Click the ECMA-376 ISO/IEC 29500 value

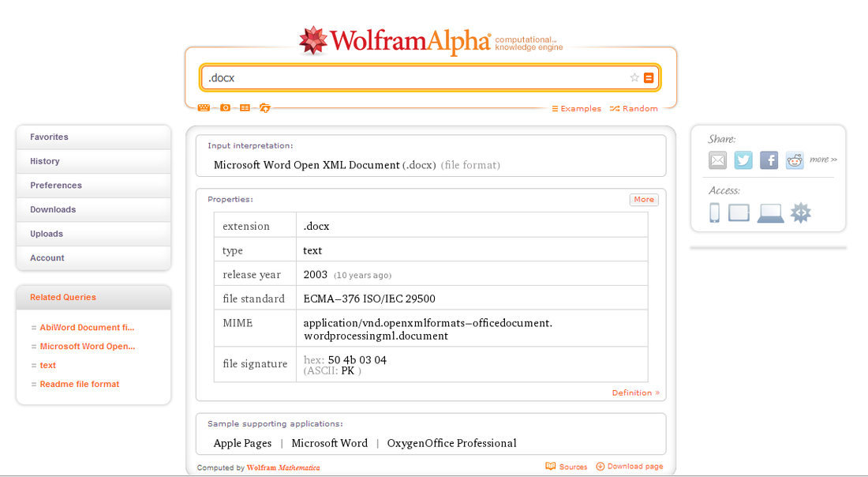[x=369, y=299]
